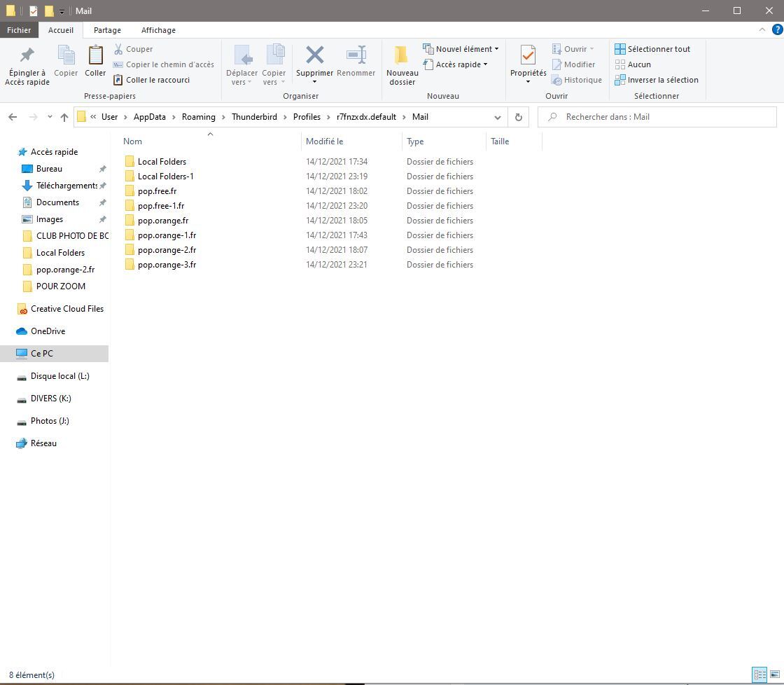This screenshot has width=784, height=685.
Task: Sort by the Taille column header
Action: coord(514,141)
